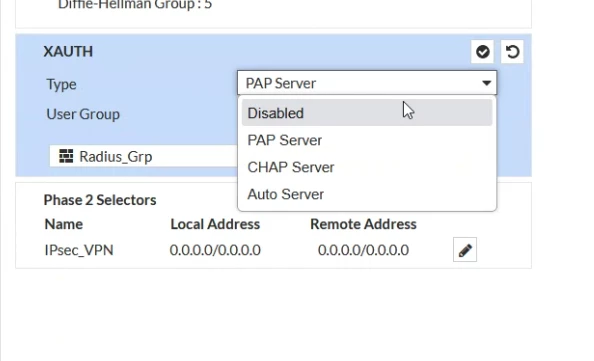Select Disabled from the Type list
Screen dimensions: 594x361
pyautogui.click(x=367, y=113)
